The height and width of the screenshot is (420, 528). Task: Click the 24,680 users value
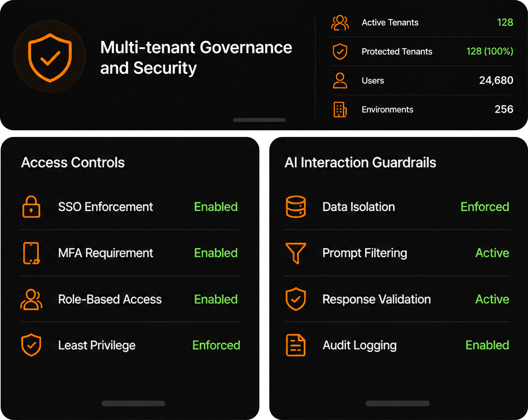496,80
